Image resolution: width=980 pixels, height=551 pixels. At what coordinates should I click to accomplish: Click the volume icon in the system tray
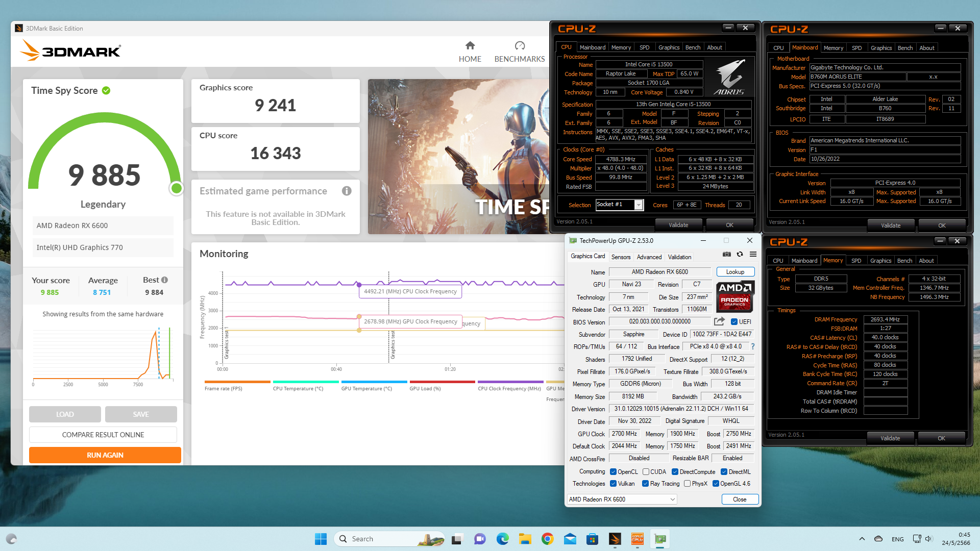coord(928,539)
